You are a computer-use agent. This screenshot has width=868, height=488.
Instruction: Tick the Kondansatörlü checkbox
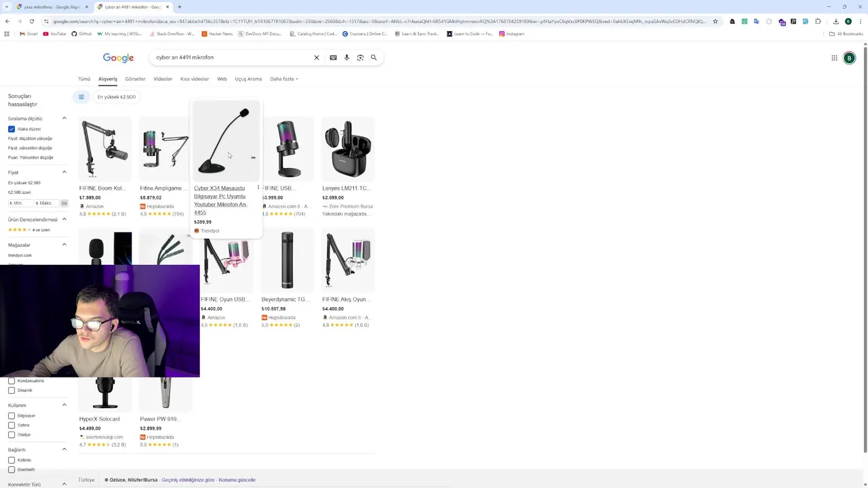(12, 381)
